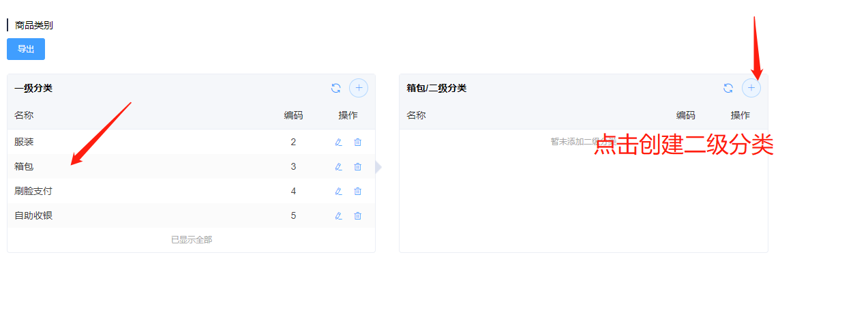Click code 3 in 箱包 row

point(293,166)
